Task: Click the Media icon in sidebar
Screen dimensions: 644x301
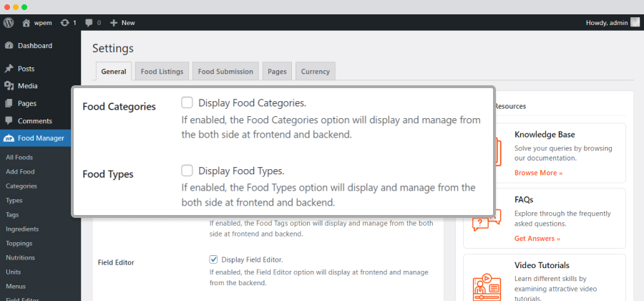Action: click(x=9, y=86)
